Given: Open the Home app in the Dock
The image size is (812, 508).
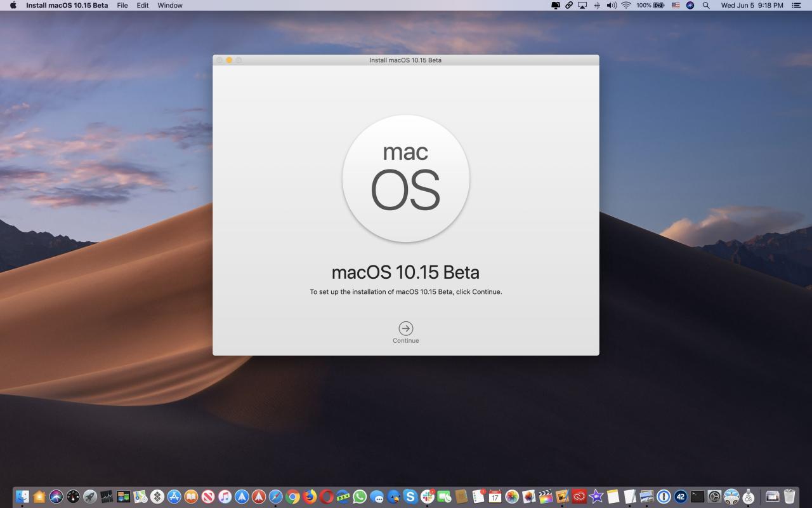Looking at the screenshot, I should tap(39, 497).
